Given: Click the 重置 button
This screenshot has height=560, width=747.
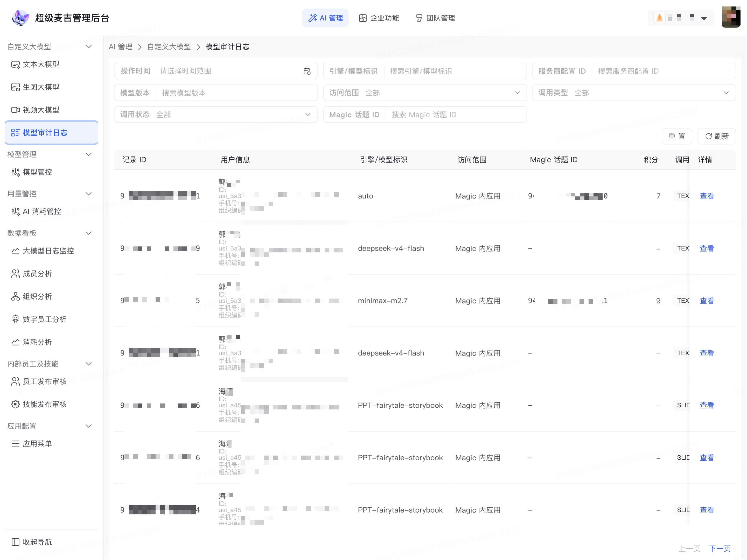Looking at the screenshot, I should [x=677, y=136].
